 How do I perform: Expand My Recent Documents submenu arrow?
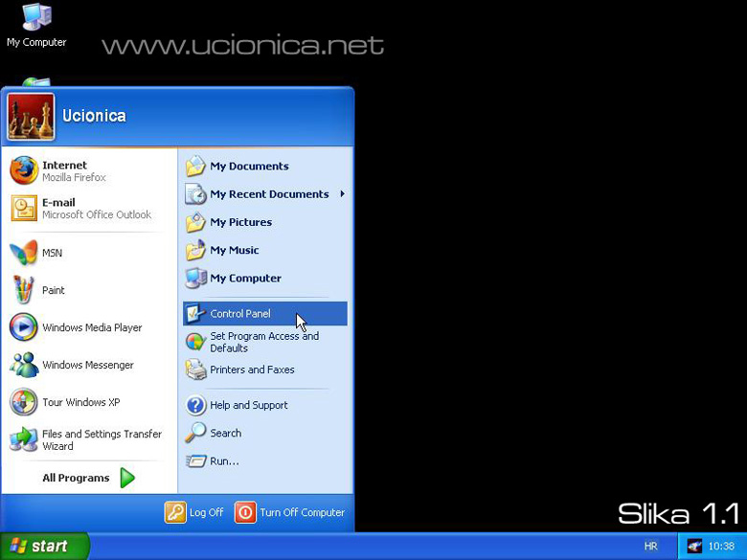pyautogui.click(x=343, y=193)
